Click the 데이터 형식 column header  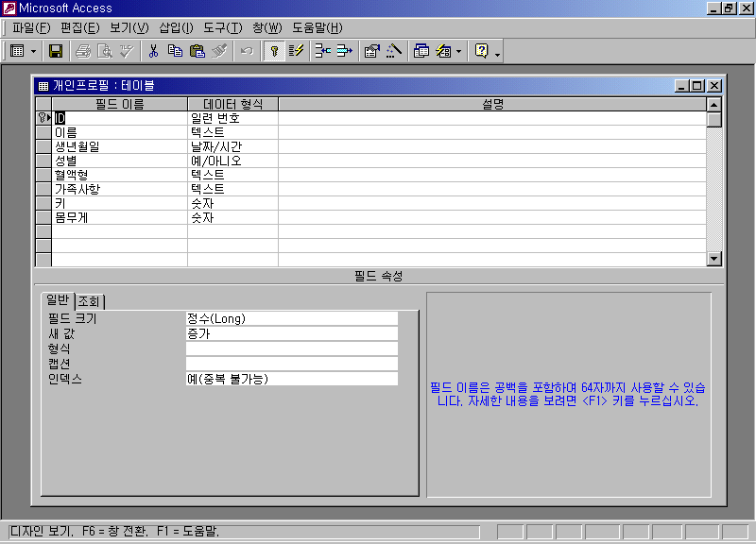coord(232,104)
